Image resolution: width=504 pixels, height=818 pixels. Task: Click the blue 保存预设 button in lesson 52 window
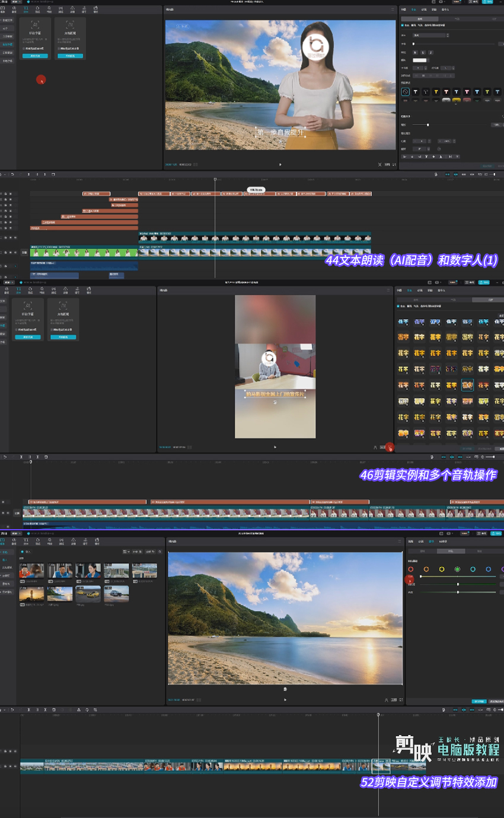point(479,701)
